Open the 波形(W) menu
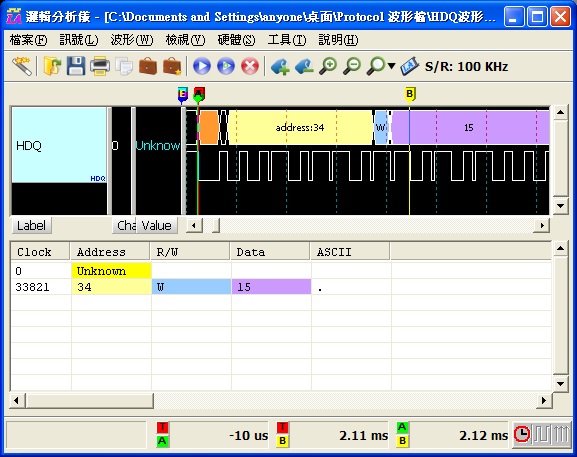Image resolution: width=577 pixels, height=457 pixels. [132, 40]
